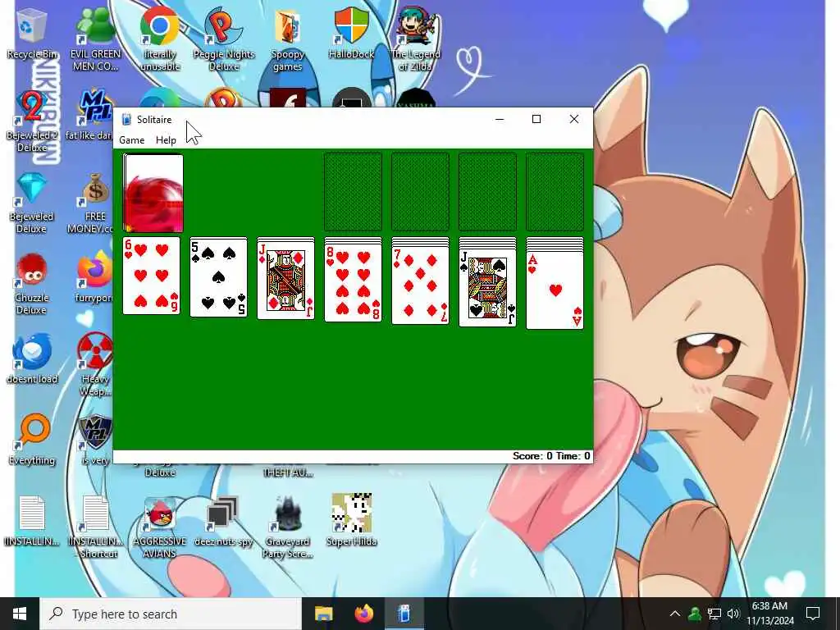Select the first IINSTALLIN text file icon
The height and width of the screenshot is (630, 840).
pos(32,522)
